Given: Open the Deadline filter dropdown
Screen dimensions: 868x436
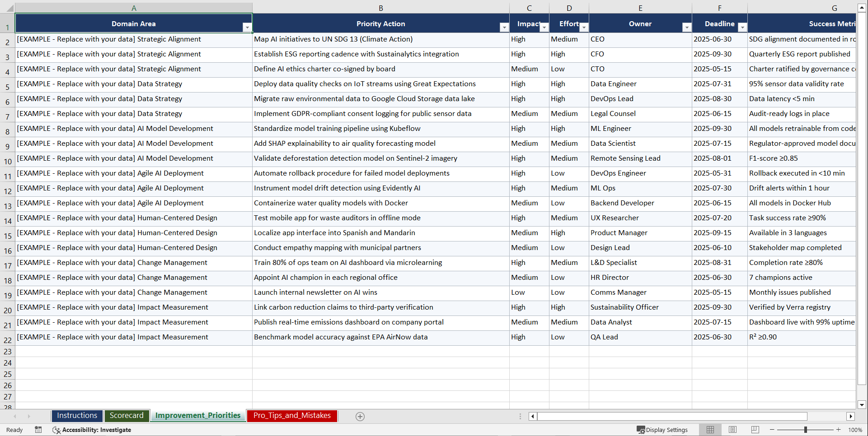Looking at the screenshot, I should 742,28.
